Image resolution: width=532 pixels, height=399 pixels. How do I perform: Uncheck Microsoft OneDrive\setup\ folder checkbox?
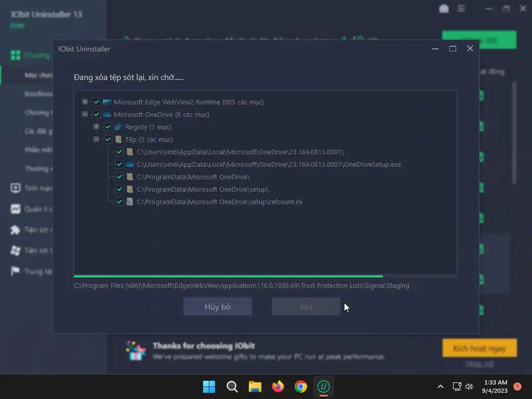coord(119,189)
